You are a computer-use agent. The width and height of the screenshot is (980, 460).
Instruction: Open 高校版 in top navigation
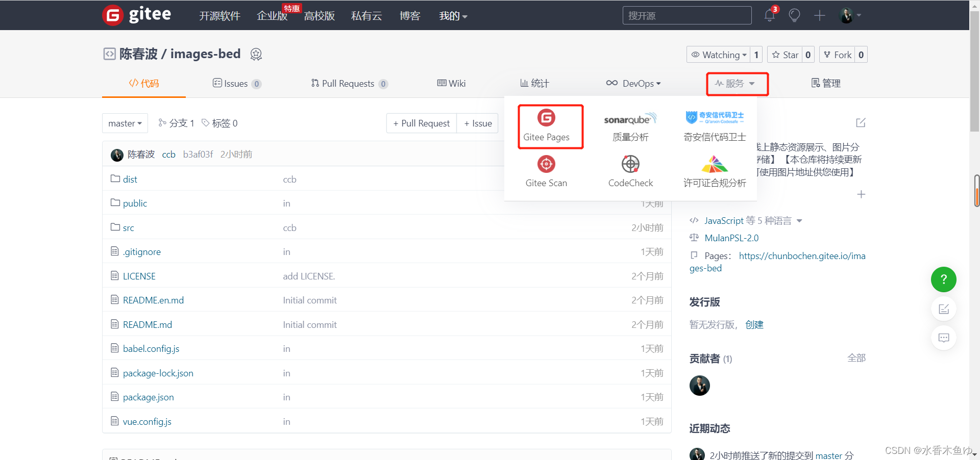pyautogui.click(x=320, y=16)
